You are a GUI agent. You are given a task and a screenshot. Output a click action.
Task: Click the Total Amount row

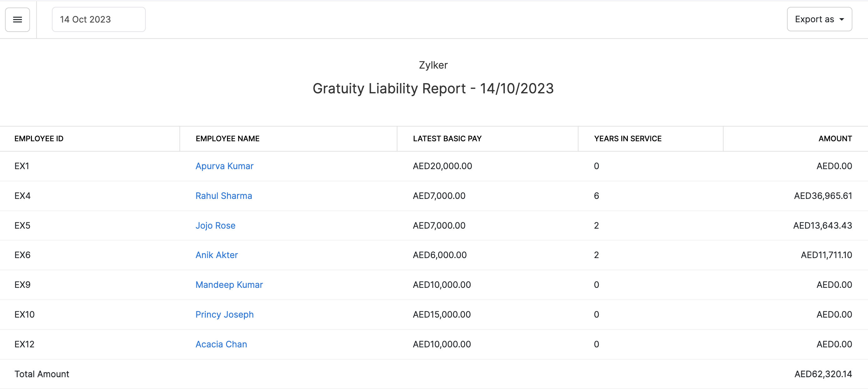(42, 373)
